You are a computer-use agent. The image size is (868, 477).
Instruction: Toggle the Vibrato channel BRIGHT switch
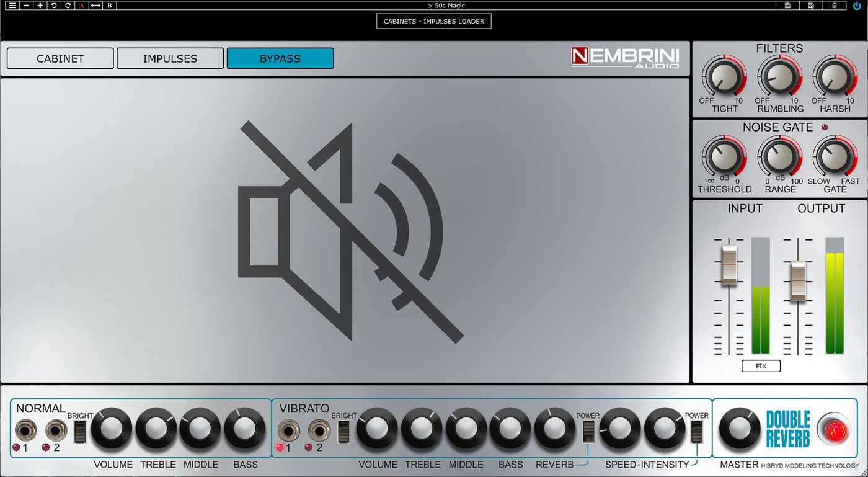point(343,432)
